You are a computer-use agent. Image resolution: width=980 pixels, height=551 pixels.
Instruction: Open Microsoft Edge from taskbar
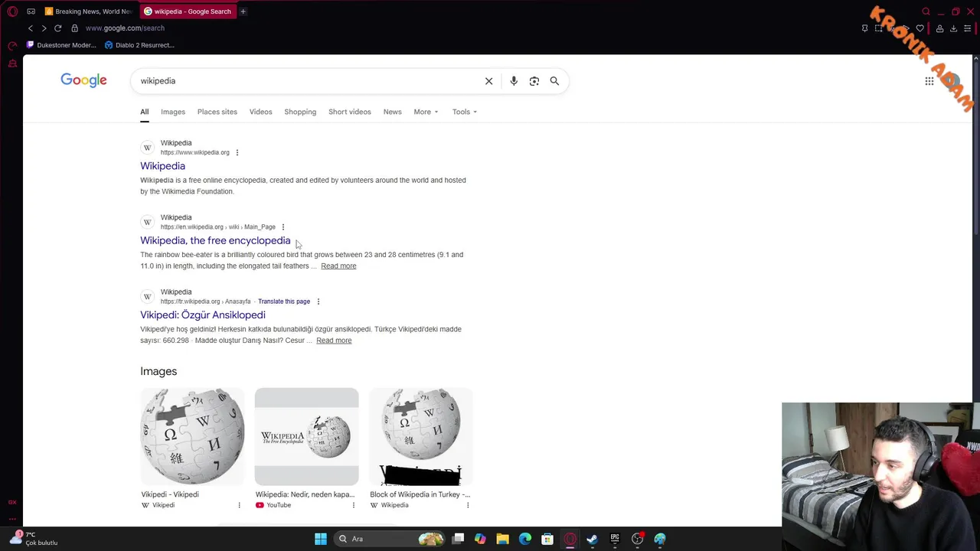524,539
